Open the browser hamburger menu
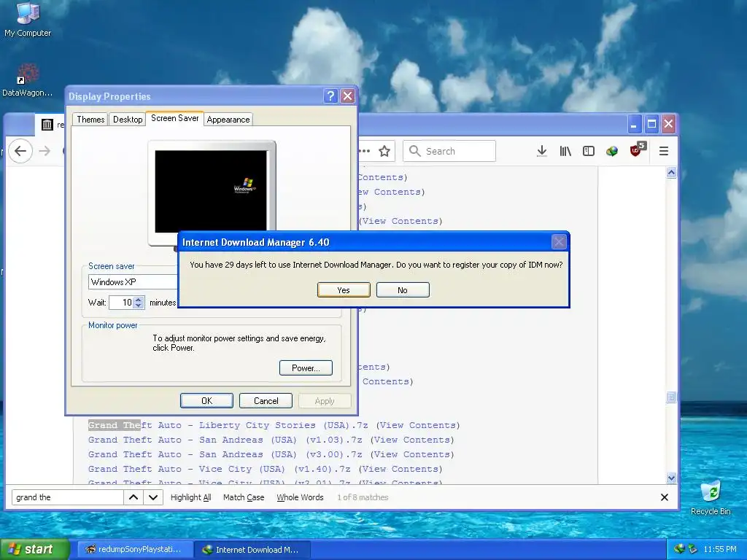 click(664, 151)
